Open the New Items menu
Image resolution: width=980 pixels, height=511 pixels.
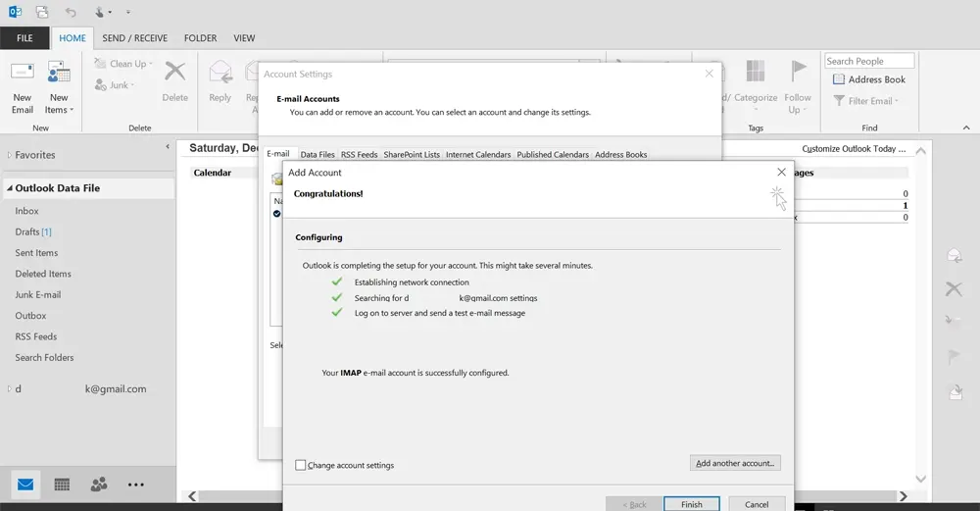pyautogui.click(x=59, y=87)
